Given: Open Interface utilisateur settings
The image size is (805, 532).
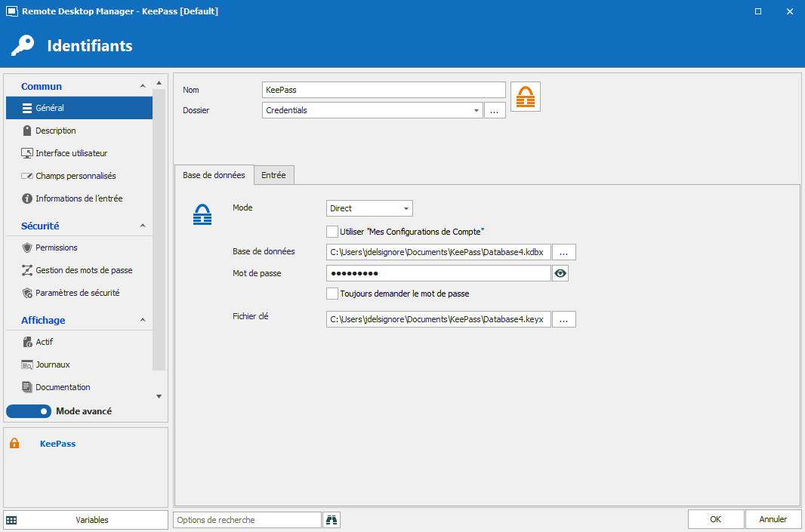Looking at the screenshot, I should (x=71, y=153).
